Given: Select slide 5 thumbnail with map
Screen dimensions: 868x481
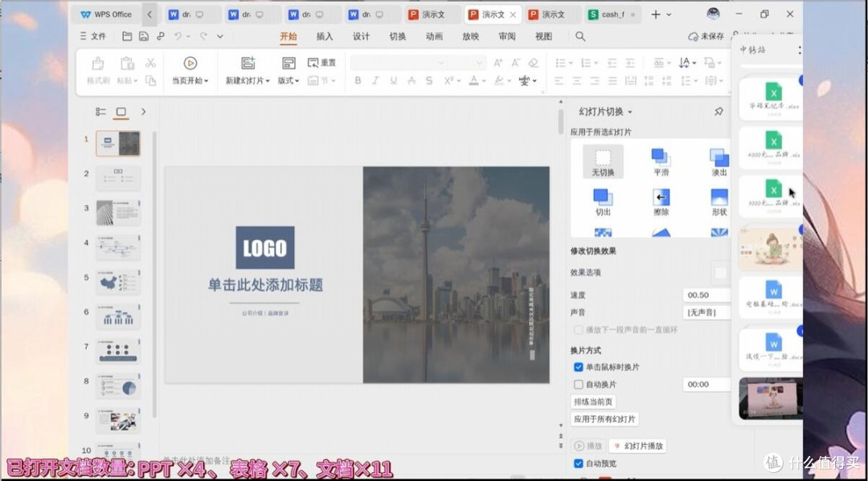Looking at the screenshot, I should pyautogui.click(x=118, y=282).
